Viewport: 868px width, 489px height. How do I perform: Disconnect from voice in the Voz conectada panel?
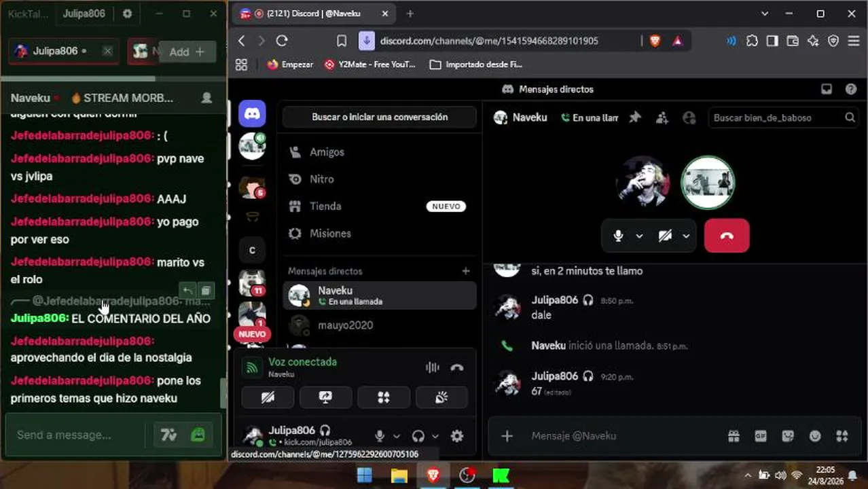pos(457,367)
